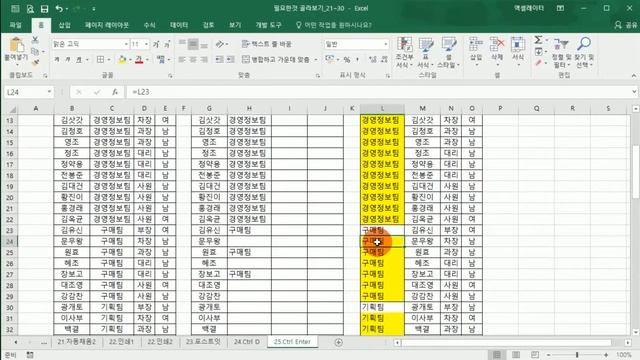Image resolution: width=640 pixels, height=360 pixels.
Task: Toggle 텍스트 줄 바꿈 wrap text
Action: pyautogui.click(x=267, y=44)
